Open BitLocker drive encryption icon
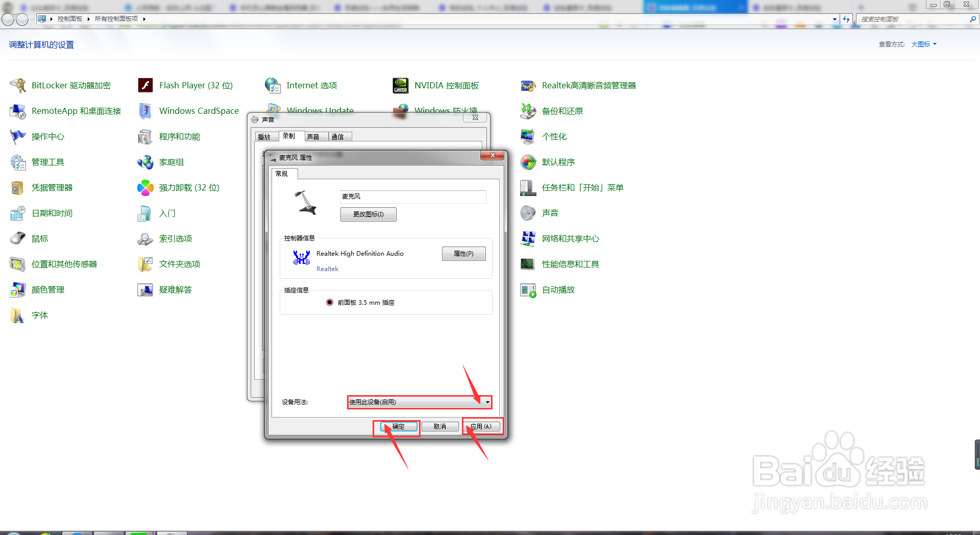Viewport: 980px width, 535px height. click(18, 85)
